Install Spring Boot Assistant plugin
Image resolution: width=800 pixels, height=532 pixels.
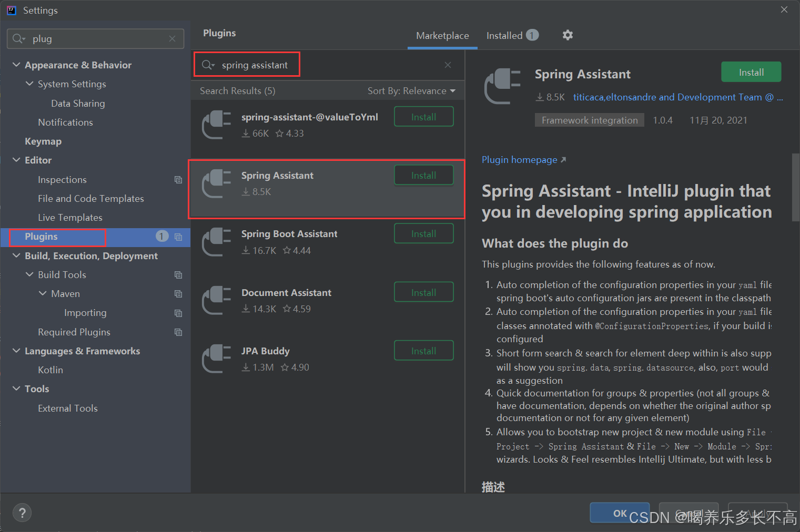pyautogui.click(x=424, y=233)
